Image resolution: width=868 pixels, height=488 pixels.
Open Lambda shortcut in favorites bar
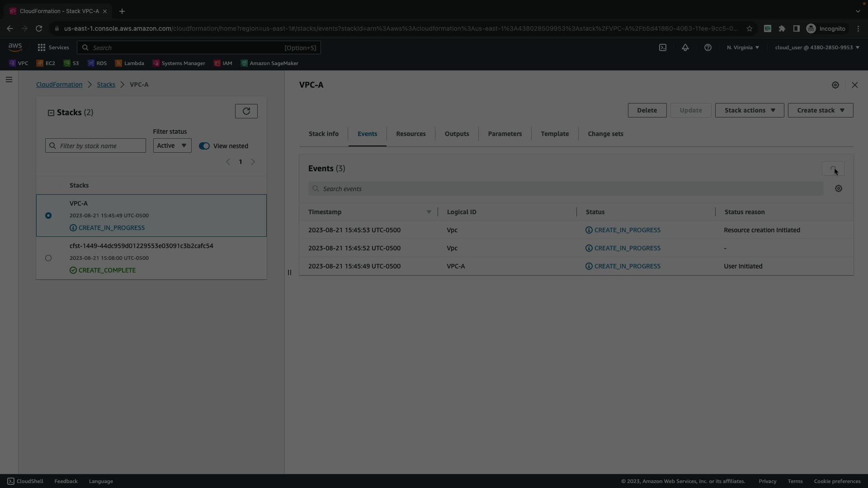[x=130, y=63]
